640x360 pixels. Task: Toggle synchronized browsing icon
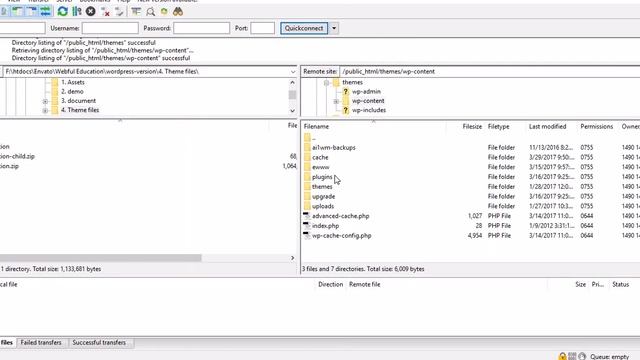coord(164,11)
